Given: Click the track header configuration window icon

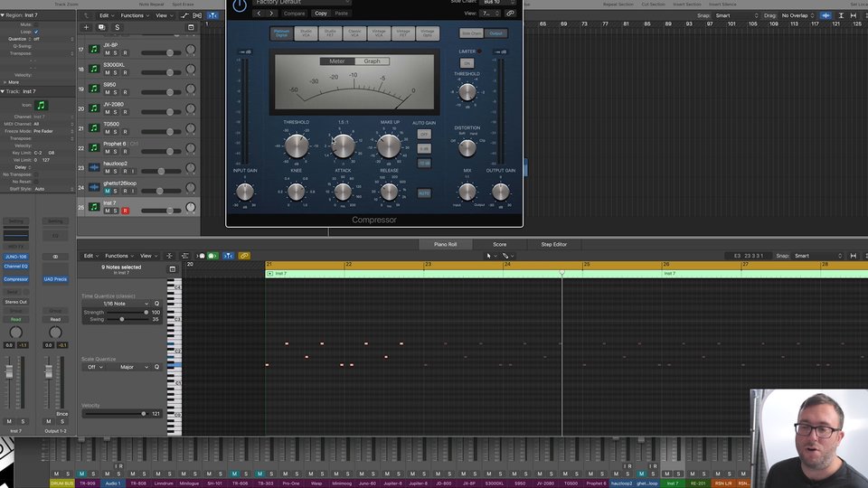Looking at the screenshot, I should [x=191, y=27].
